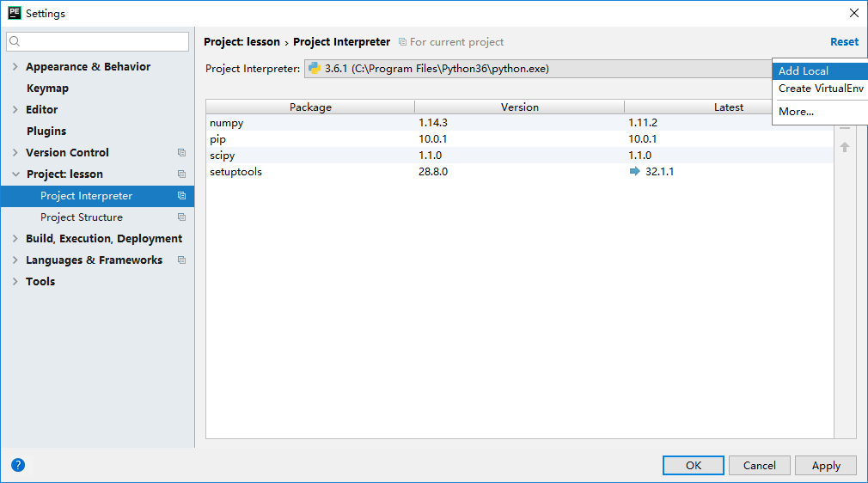Click the Cancel button

click(759, 465)
